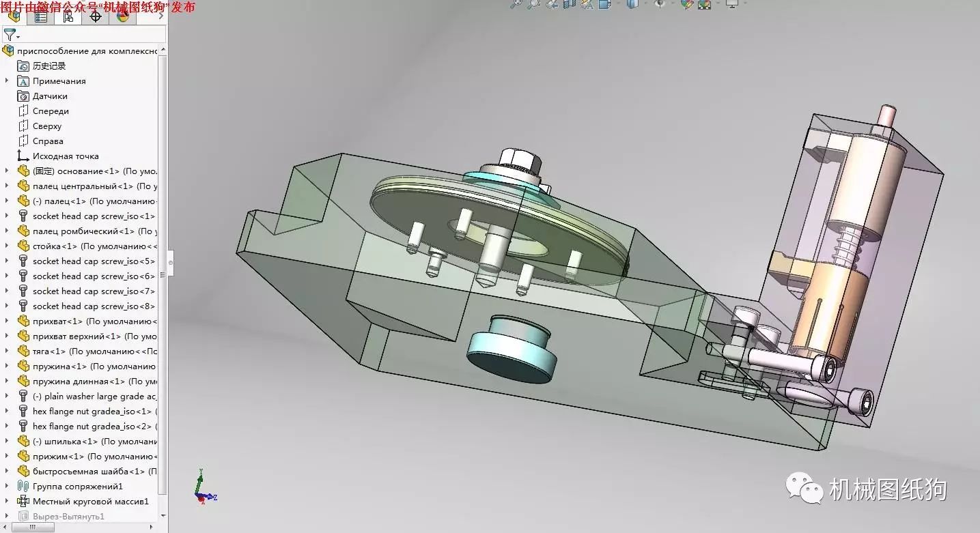Click the прихват<1> part icon
Viewport: 980px width, 533px height.
pyautogui.click(x=23, y=321)
